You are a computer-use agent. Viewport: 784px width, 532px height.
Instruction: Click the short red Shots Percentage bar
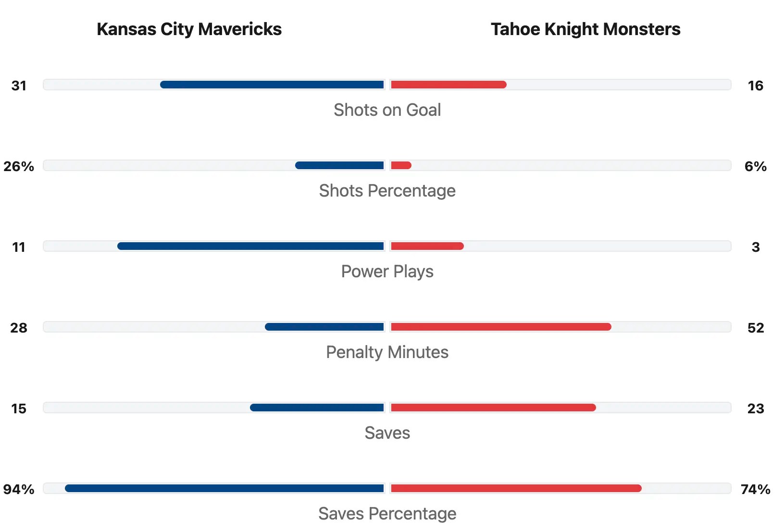click(401, 165)
